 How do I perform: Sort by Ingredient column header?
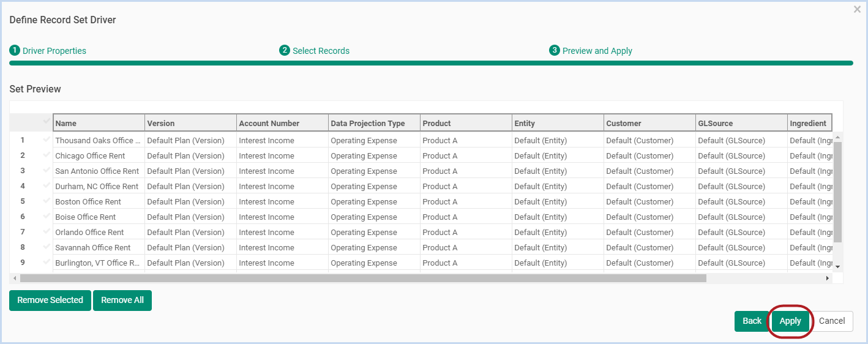[810, 123]
